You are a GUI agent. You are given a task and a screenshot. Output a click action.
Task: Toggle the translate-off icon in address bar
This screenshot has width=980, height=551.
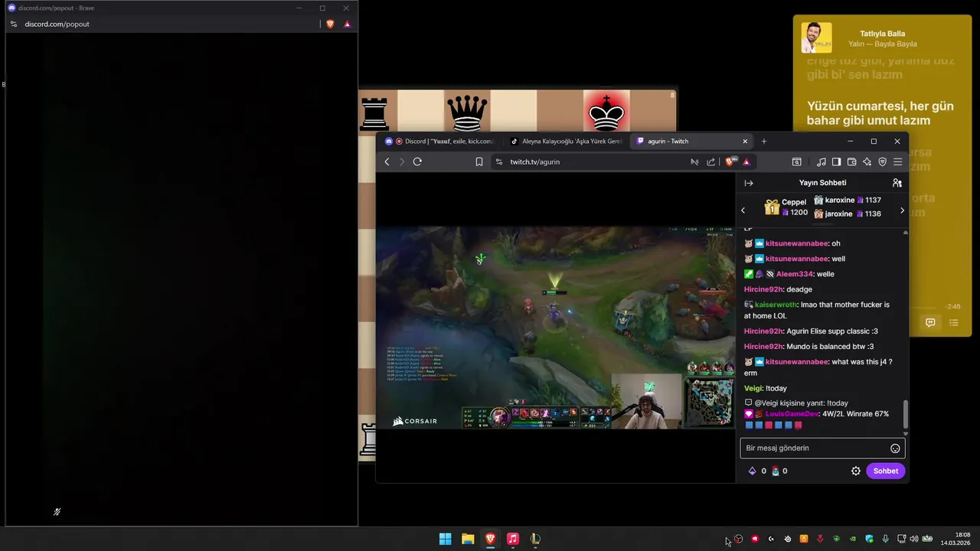click(694, 161)
